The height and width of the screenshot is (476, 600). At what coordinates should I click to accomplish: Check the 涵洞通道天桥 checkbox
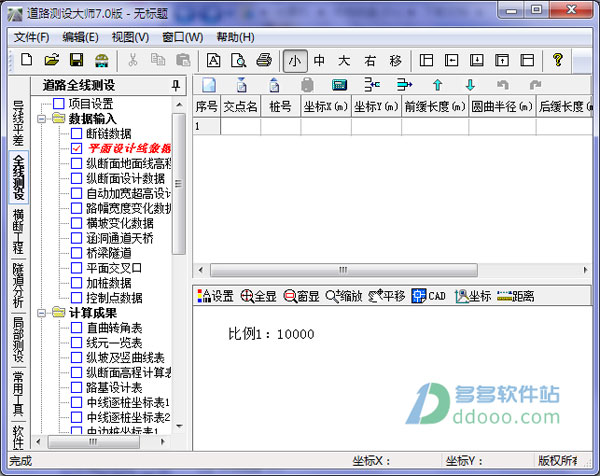77,238
